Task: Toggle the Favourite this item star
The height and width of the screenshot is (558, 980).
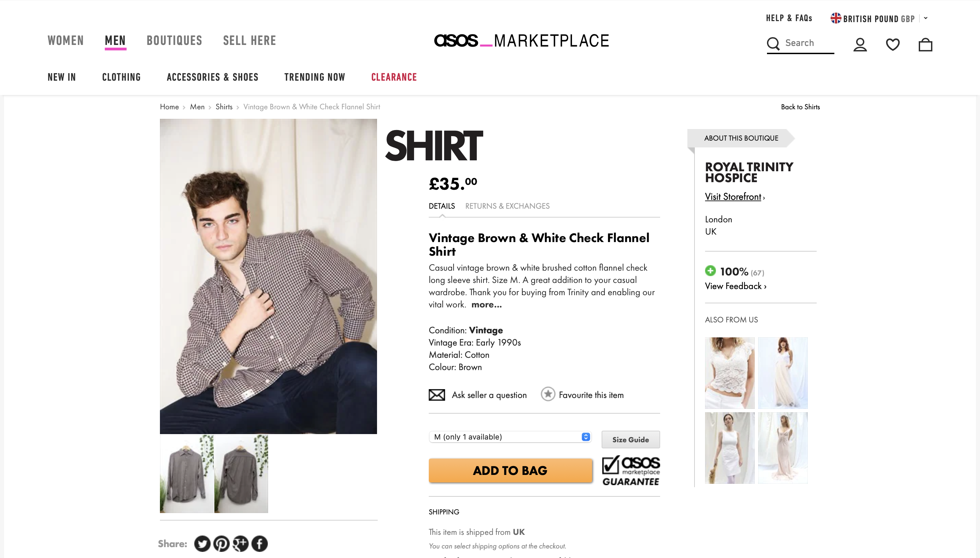Action: pyautogui.click(x=548, y=394)
